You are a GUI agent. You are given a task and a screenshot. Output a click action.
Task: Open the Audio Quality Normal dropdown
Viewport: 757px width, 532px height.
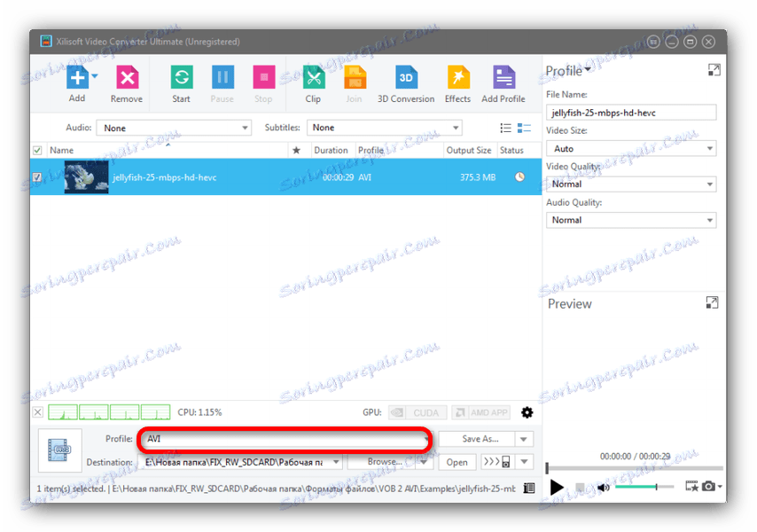pyautogui.click(x=631, y=220)
